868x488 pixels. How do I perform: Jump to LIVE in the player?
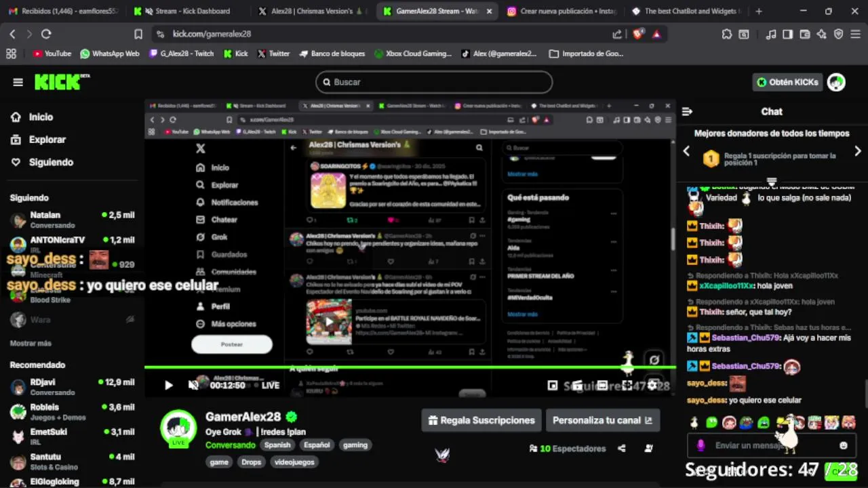pyautogui.click(x=271, y=385)
